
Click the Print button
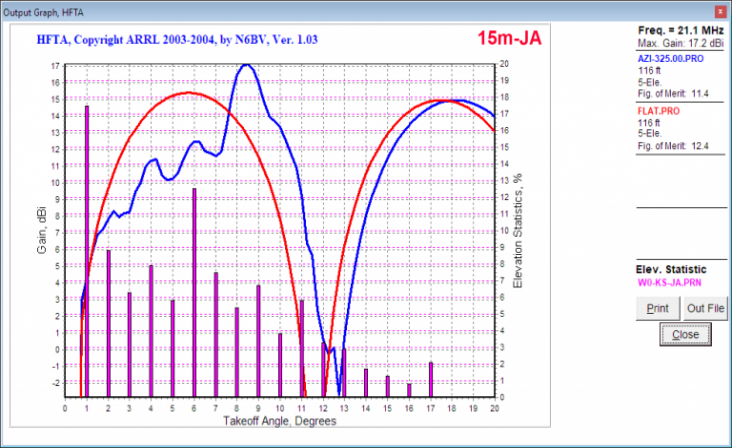tap(657, 308)
